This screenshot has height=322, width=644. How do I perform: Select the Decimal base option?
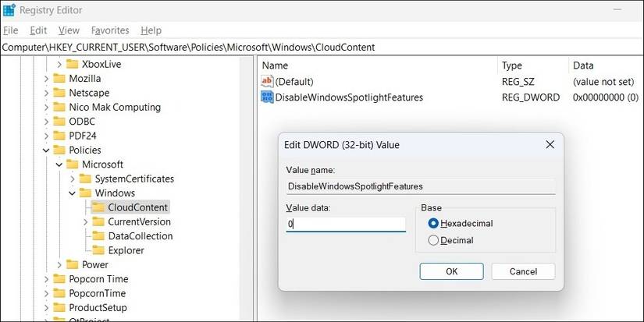click(x=433, y=241)
